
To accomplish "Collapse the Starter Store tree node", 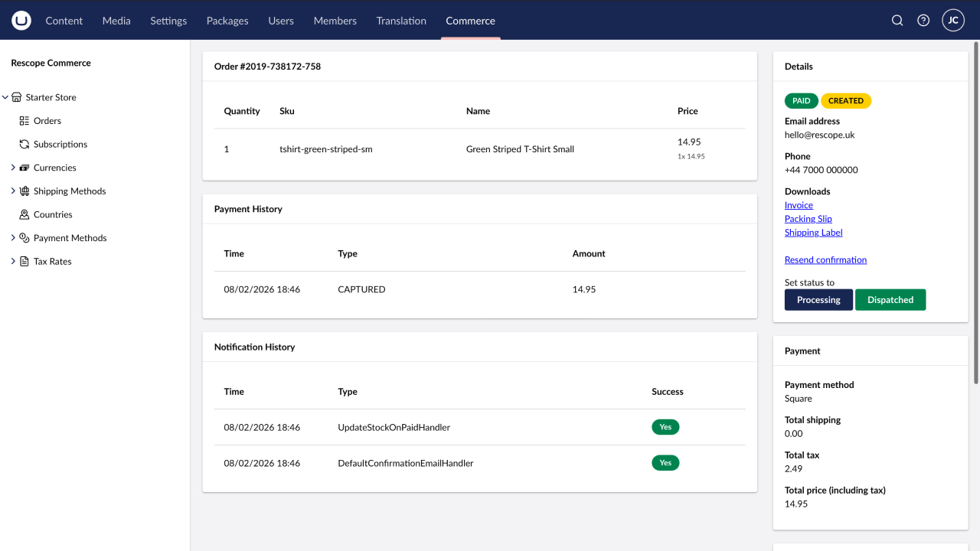I will 5,97.
